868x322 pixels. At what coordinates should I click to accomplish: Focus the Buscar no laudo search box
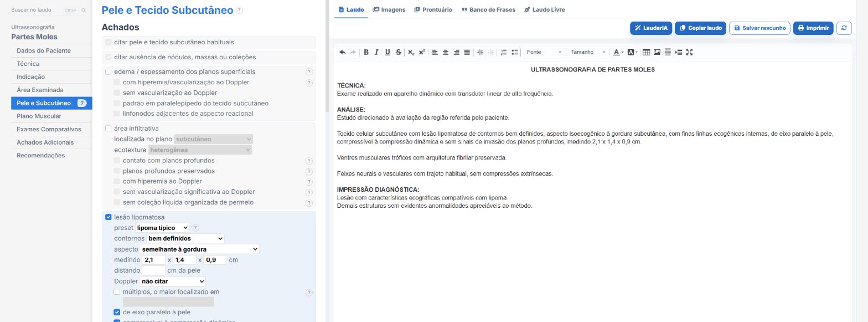pos(49,10)
